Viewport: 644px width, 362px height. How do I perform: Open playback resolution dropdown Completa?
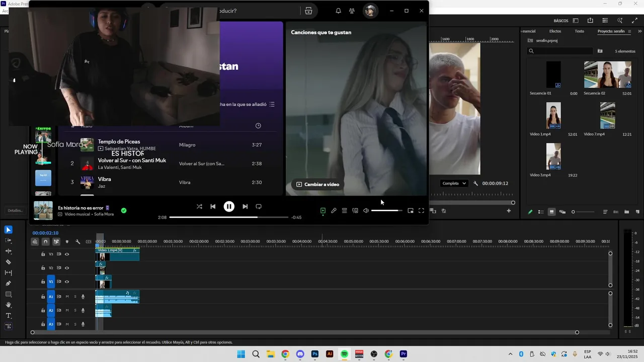(454, 184)
